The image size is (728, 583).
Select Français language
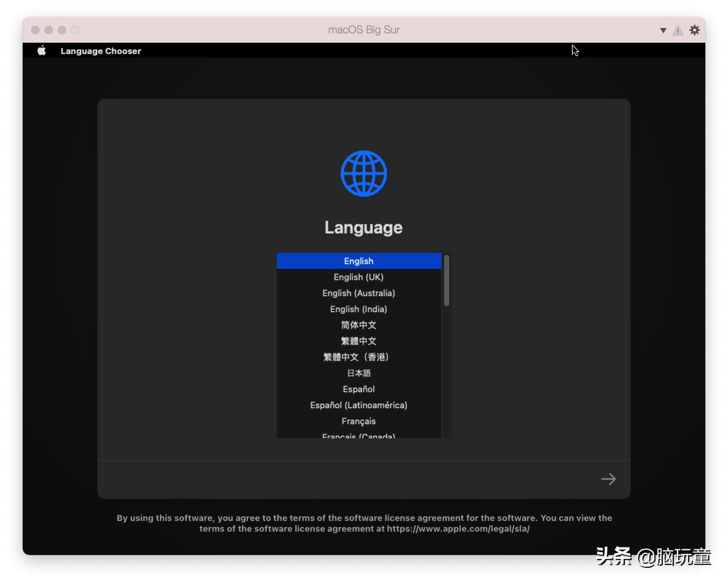[x=358, y=421]
